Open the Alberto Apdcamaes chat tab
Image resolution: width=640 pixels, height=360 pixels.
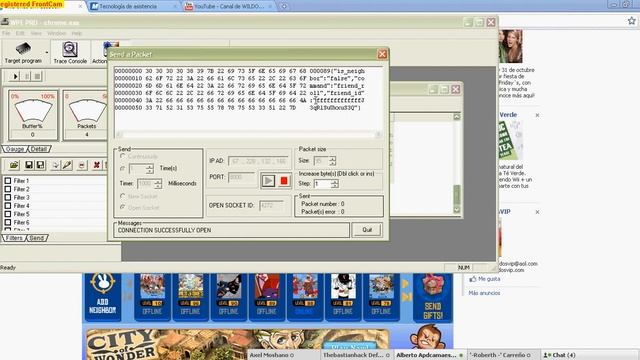(x=429, y=355)
